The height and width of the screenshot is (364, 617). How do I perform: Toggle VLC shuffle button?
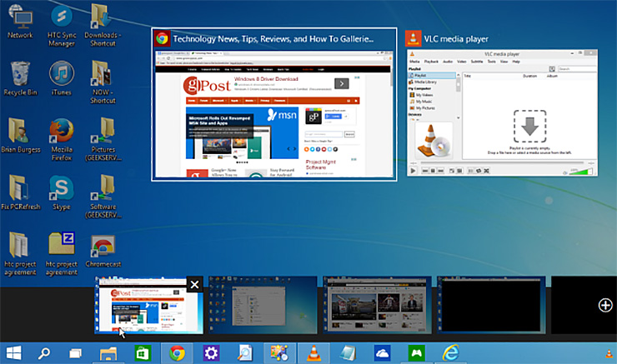pos(487,171)
